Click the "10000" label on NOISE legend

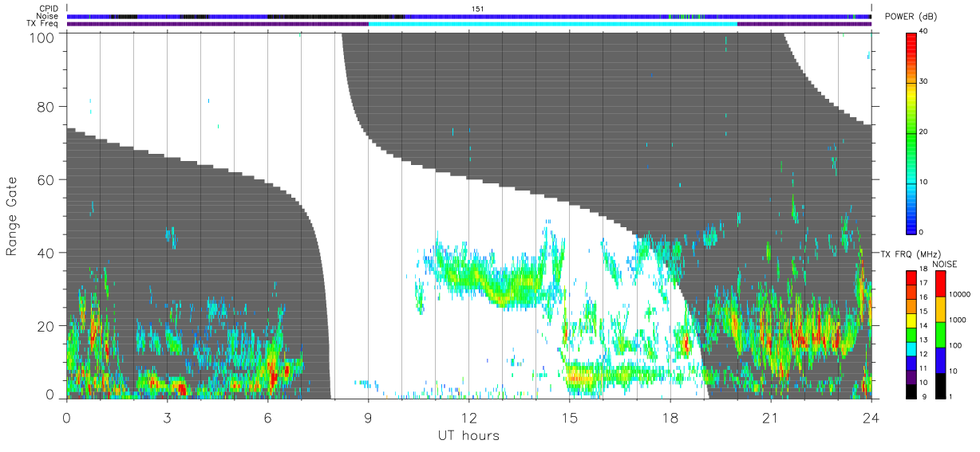pyautogui.click(x=961, y=296)
